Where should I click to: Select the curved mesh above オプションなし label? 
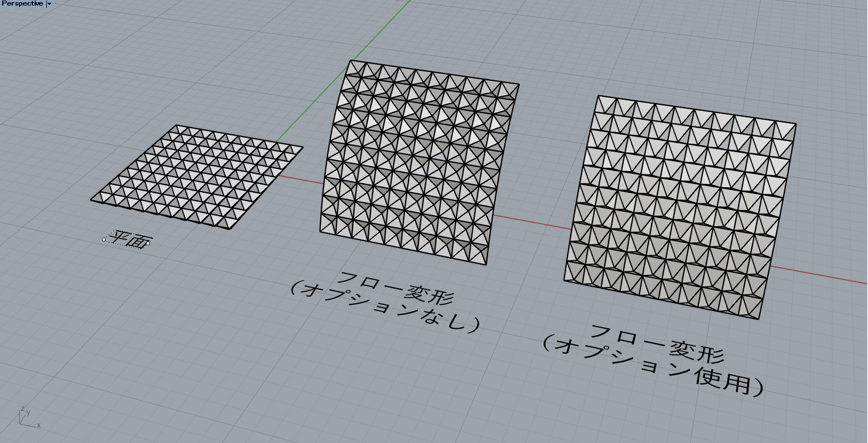tap(419, 162)
